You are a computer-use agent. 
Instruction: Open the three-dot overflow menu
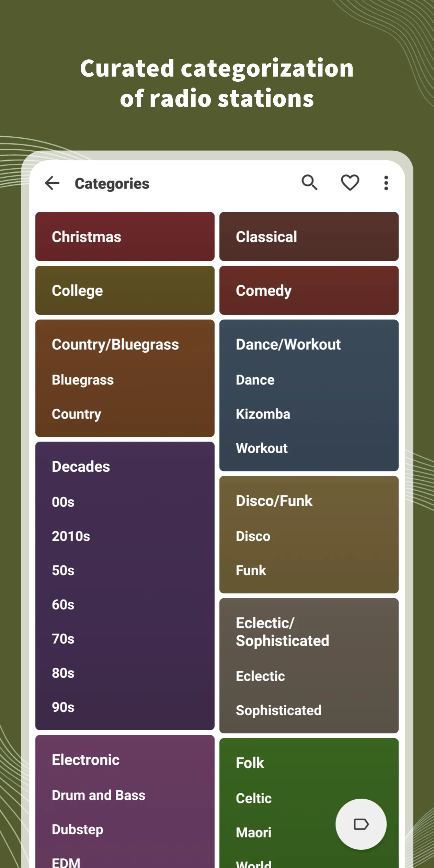point(386,183)
